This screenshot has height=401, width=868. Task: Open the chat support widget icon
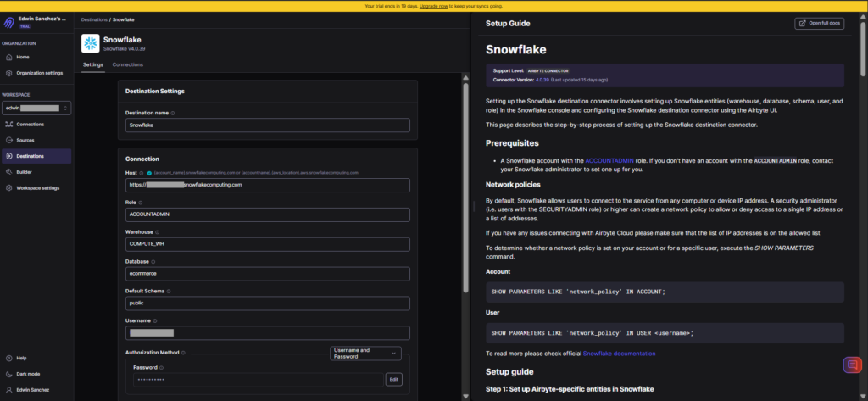click(852, 365)
